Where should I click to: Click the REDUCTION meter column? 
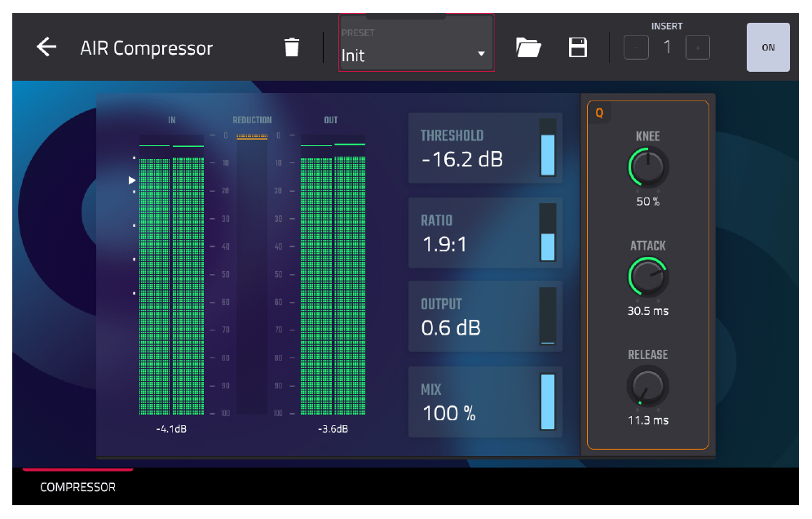252,275
